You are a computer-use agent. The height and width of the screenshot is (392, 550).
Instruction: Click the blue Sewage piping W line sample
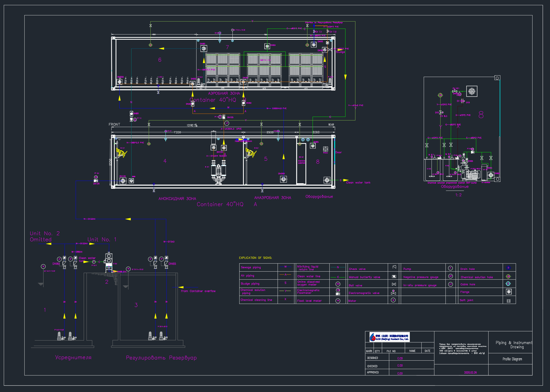[285, 267]
